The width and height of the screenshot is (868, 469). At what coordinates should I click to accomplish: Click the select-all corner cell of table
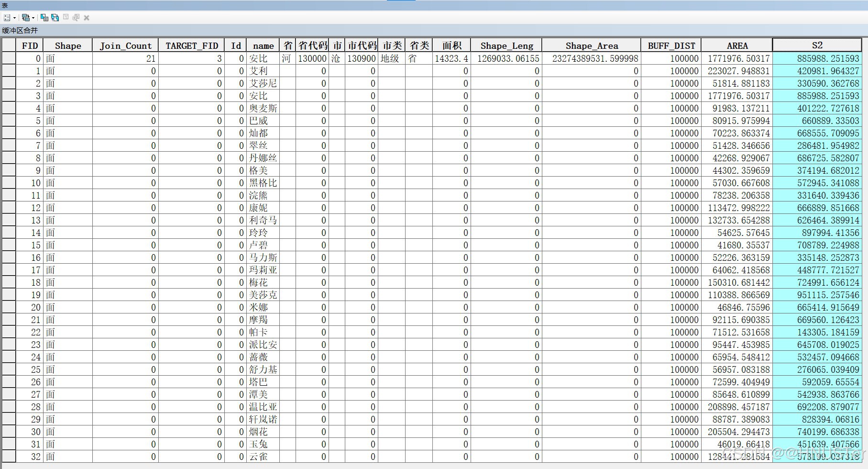9,45
